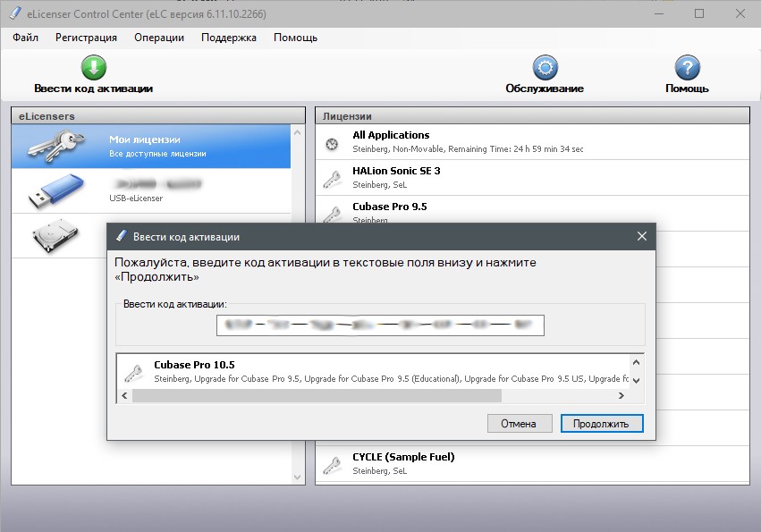Click the Продолжить button
The height and width of the screenshot is (532, 761).
point(602,423)
